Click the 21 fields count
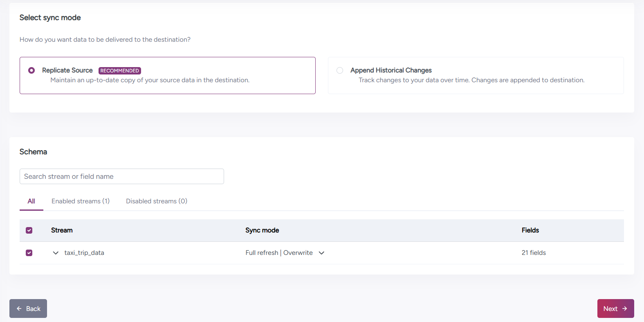 pos(534,253)
